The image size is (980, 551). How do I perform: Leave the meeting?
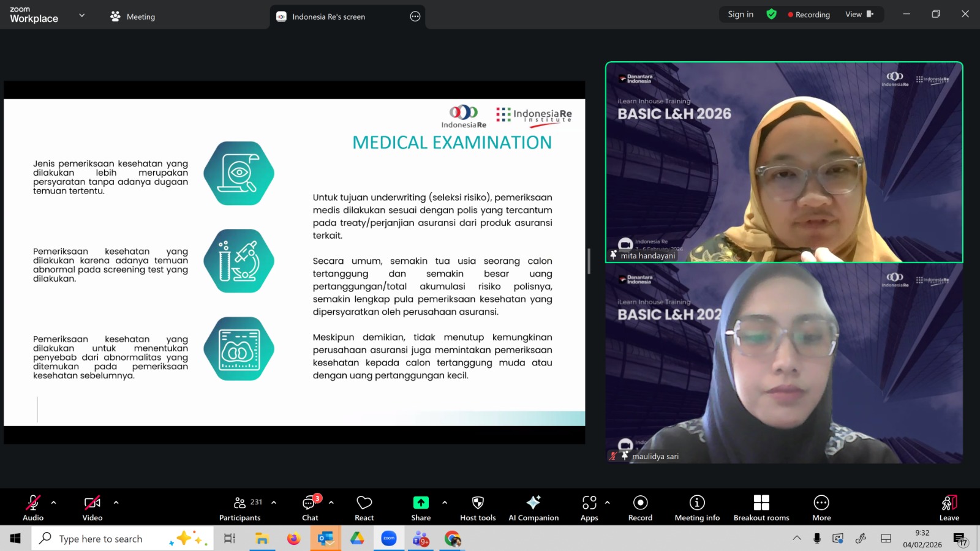[x=949, y=506]
